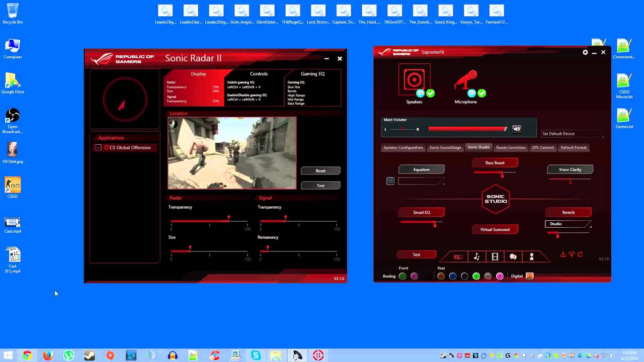Click the export upload preset icon

(572, 254)
